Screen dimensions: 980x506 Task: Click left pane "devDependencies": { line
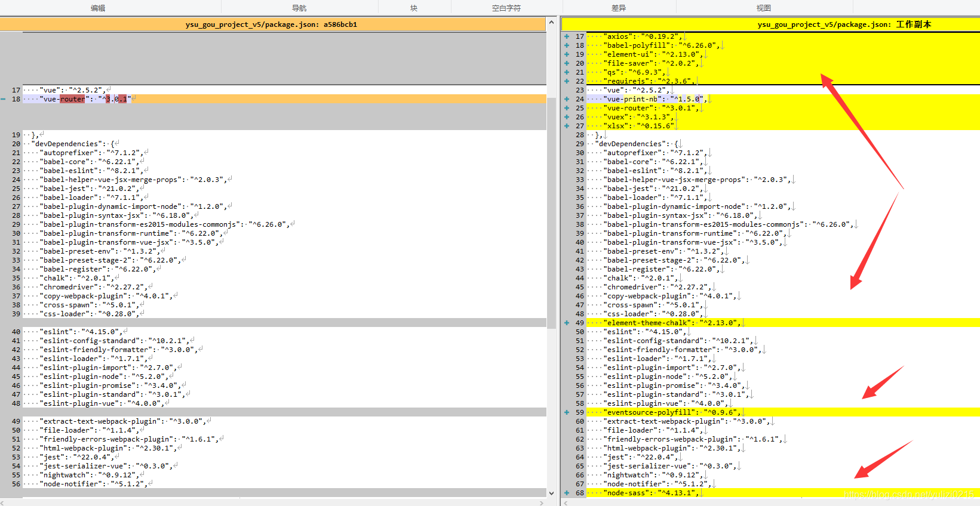pyautogui.click(x=284, y=144)
